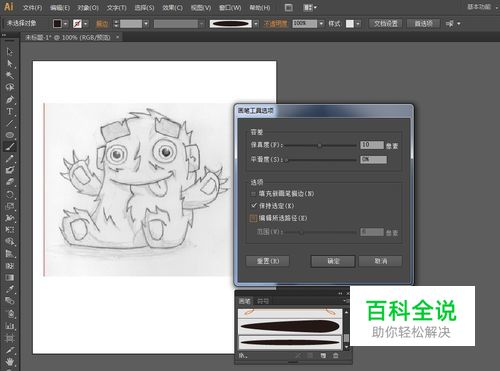The height and width of the screenshot is (371, 500).
Task: Click the Go to Bridge icon
Action: tap(289, 7)
